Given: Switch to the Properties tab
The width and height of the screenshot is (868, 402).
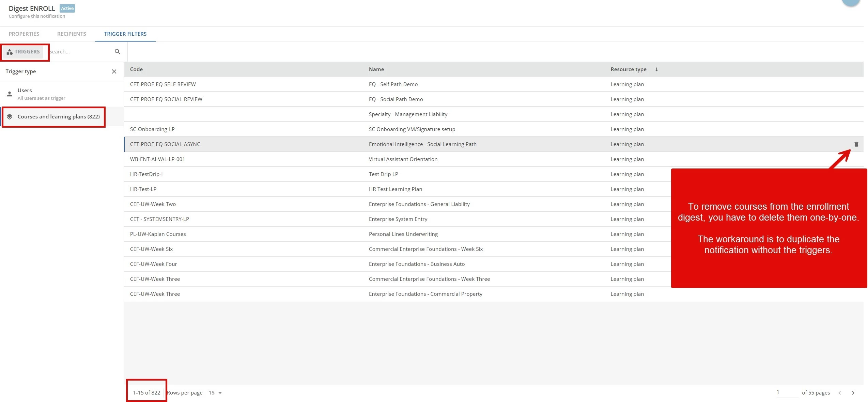Looking at the screenshot, I should point(24,34).
